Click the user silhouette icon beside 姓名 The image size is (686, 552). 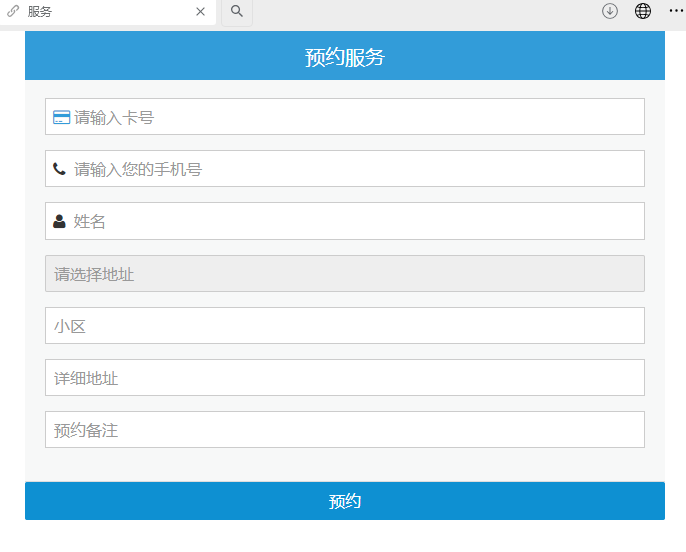(x=60, y=221)
